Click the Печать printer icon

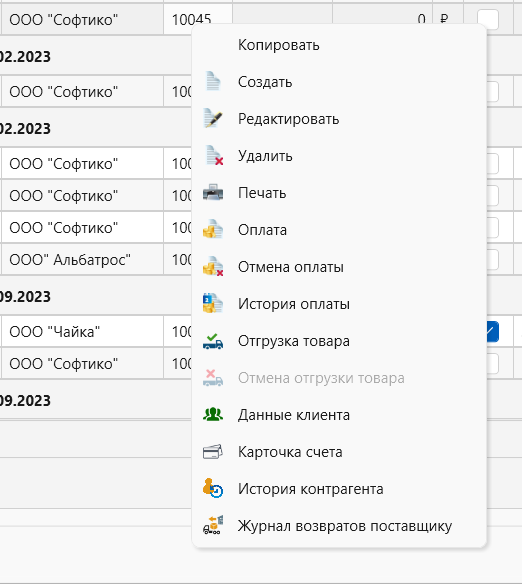coord(213,192)
